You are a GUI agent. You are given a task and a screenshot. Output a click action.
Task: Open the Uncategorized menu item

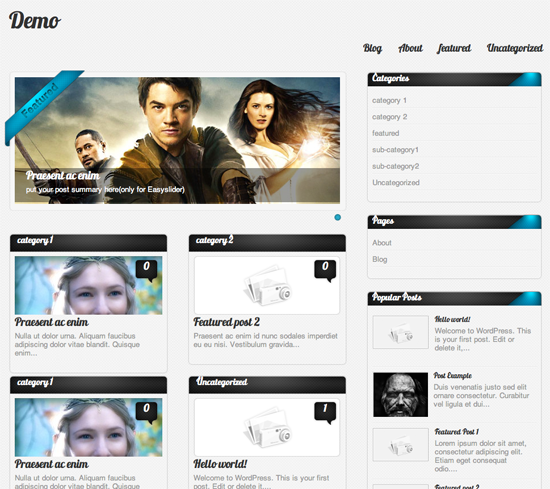[x=515, y=48]
